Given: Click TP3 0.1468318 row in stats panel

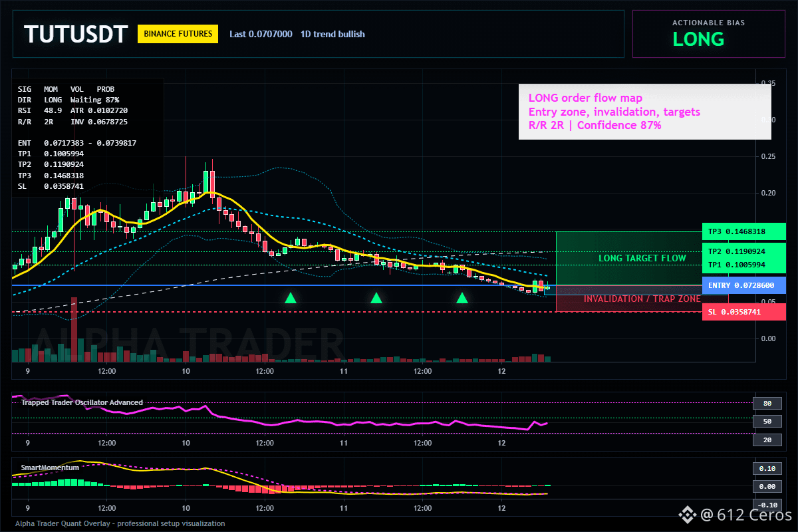Looking at the screenshot, I should point(51,176).
